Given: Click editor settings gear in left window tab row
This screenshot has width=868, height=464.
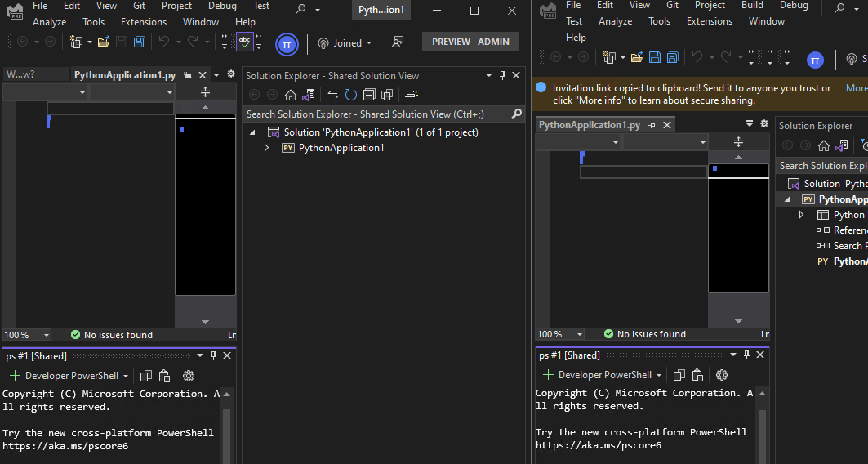Looking at the screenshot, I should click(231, 74).
